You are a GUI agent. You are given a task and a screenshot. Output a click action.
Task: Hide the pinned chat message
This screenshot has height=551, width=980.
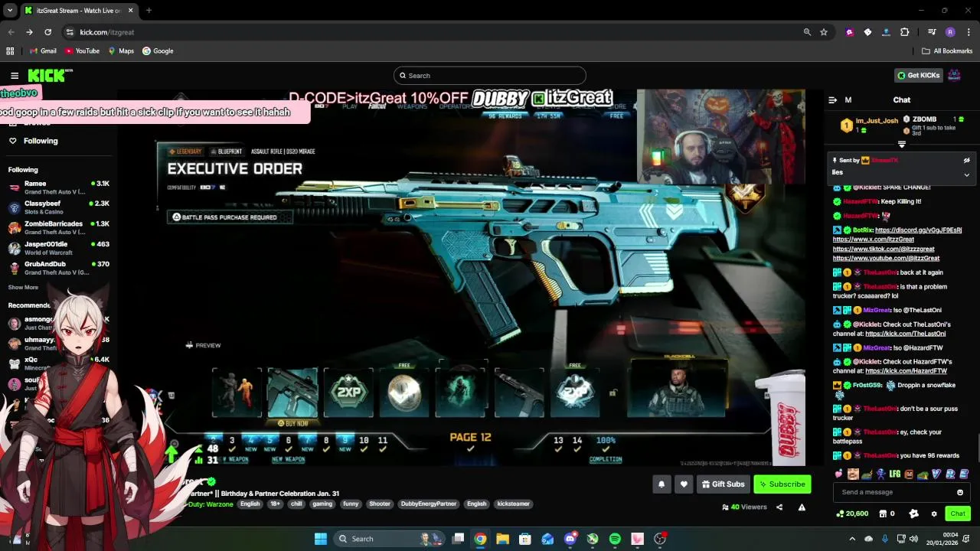[x=966, y=161]
